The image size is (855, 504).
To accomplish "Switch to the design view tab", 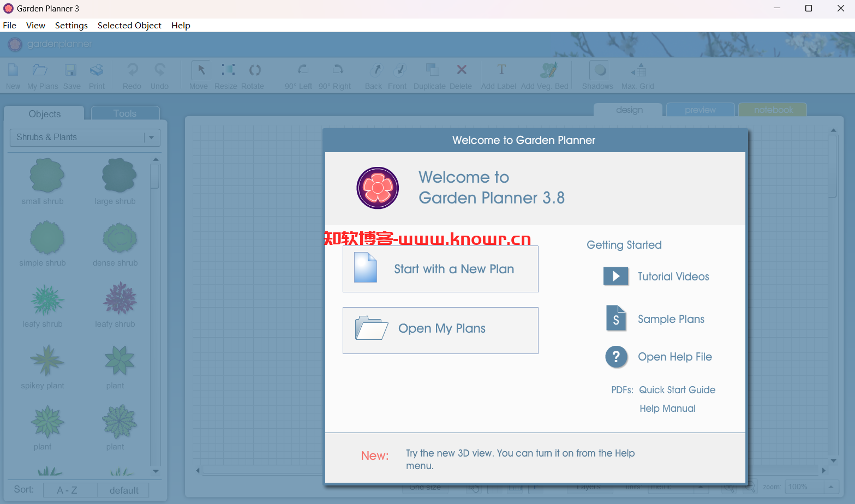I will 629,110.
